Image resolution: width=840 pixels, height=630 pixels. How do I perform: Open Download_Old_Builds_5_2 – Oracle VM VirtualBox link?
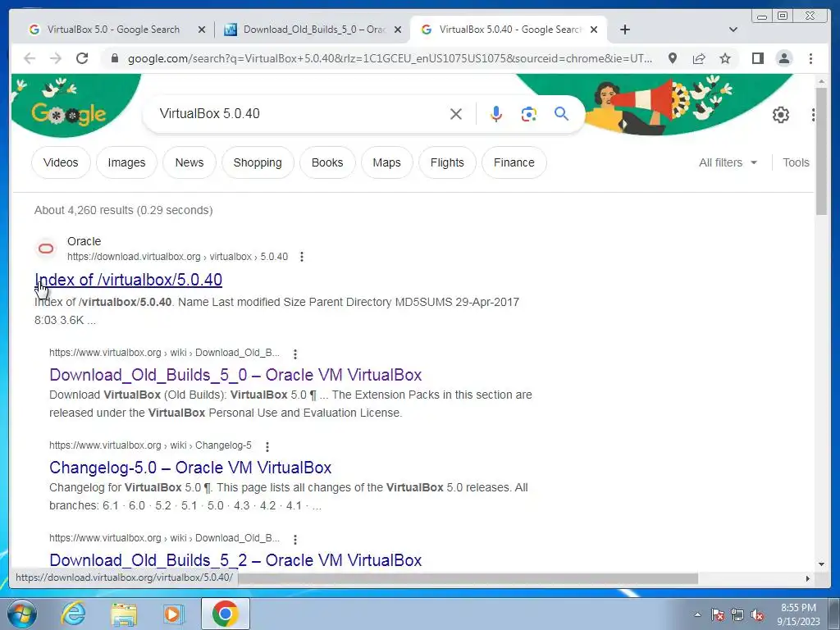235,559
